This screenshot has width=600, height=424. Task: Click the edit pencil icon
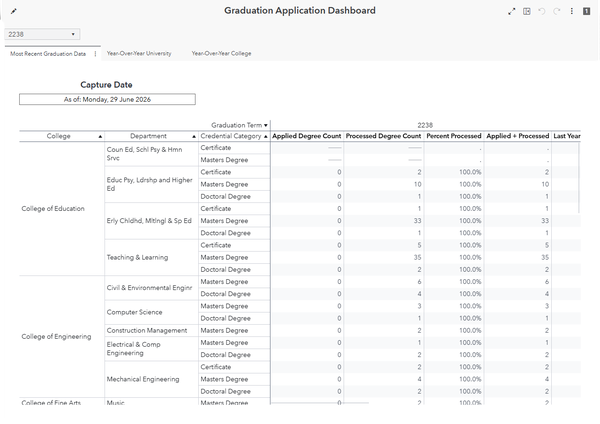coord(13,11)
